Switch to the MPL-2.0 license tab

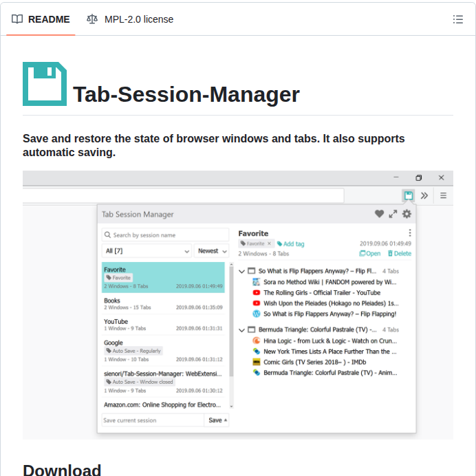click(x=130, y=19)
